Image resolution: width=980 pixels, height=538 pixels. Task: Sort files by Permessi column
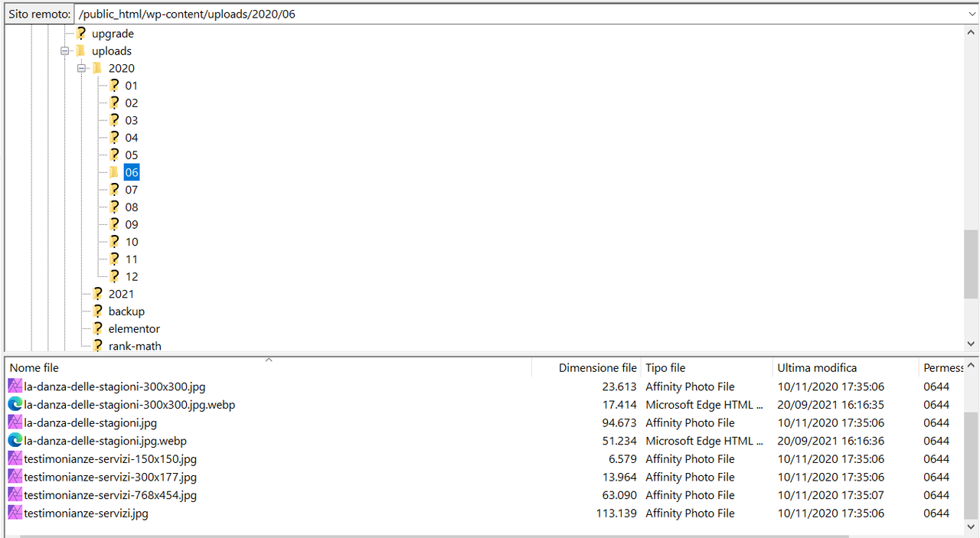point(942,368)
